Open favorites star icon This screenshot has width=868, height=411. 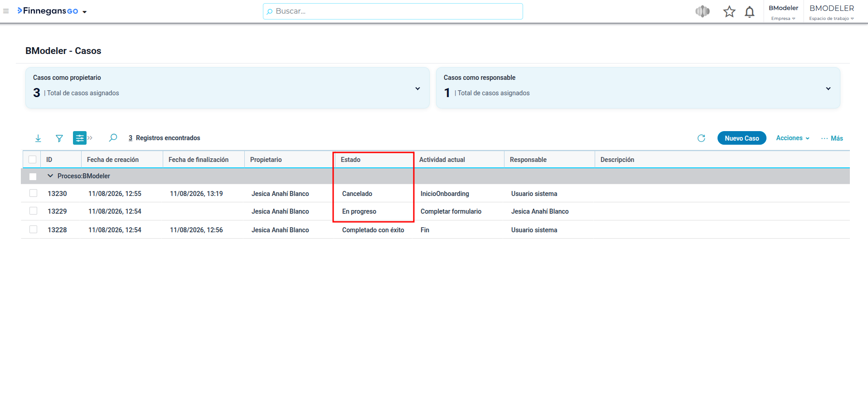pos(729,11)
